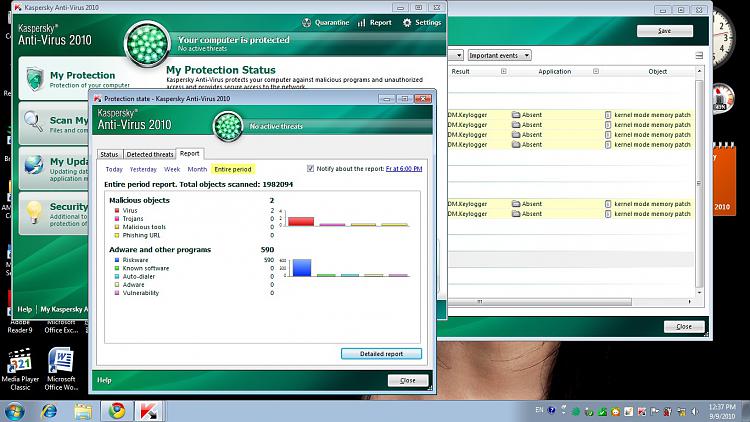Click the blue Riskware bar in chart

[x=302, y=267]
